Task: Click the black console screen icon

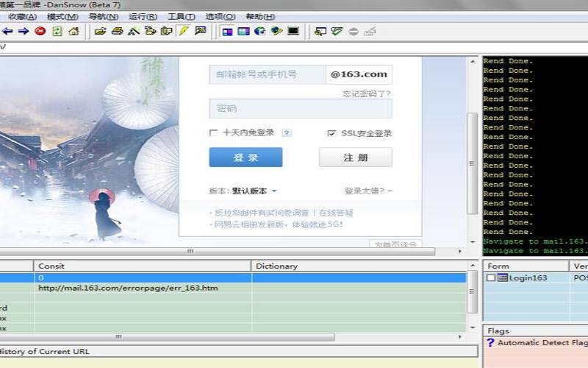Action: [293, 31]
